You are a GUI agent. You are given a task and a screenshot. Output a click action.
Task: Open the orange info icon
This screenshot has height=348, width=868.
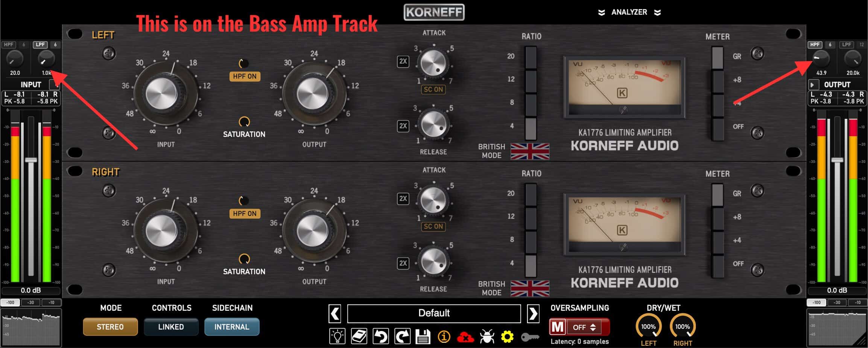pos(444,336)
